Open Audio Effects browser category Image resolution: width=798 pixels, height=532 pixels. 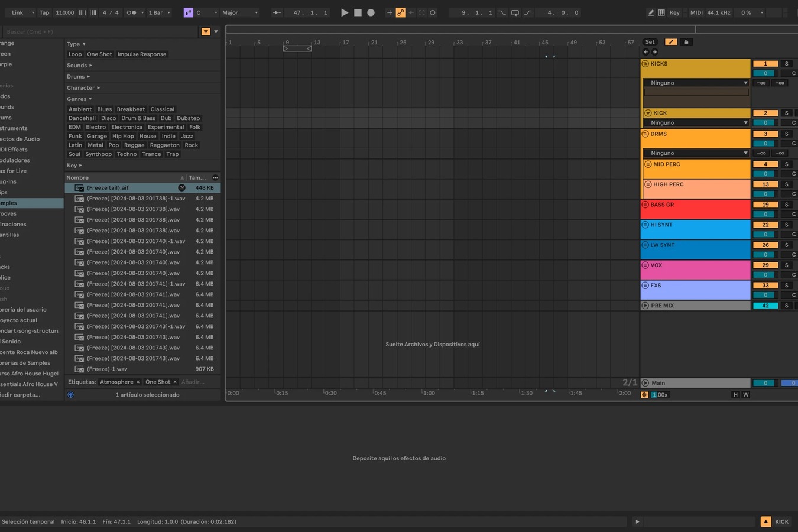[x=32, y=139]
